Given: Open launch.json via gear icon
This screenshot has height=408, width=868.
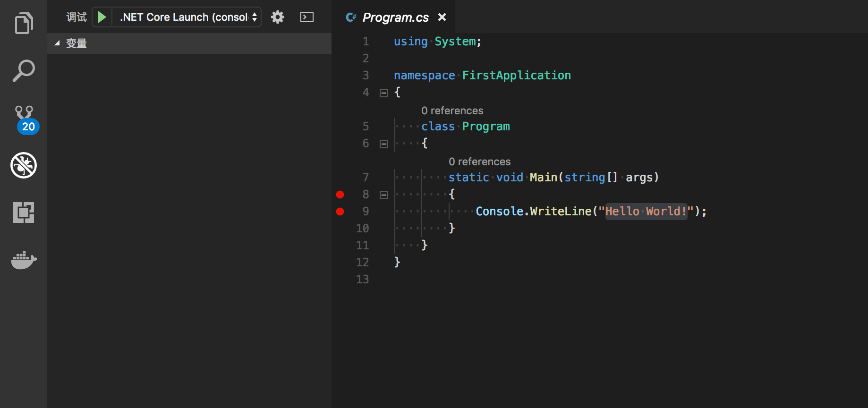Looking at the screenshot, I should pos(278,17).
